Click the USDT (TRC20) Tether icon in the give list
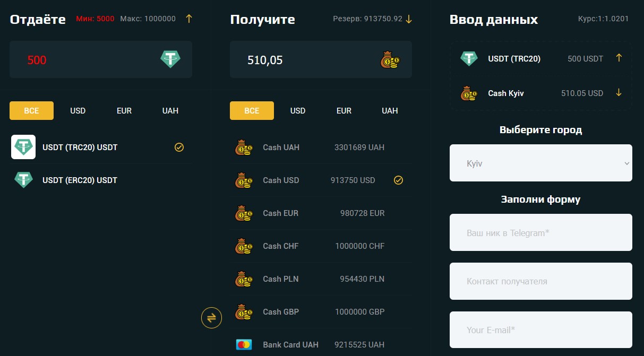The height and width of the screenshot is (356, 644). 23,147
